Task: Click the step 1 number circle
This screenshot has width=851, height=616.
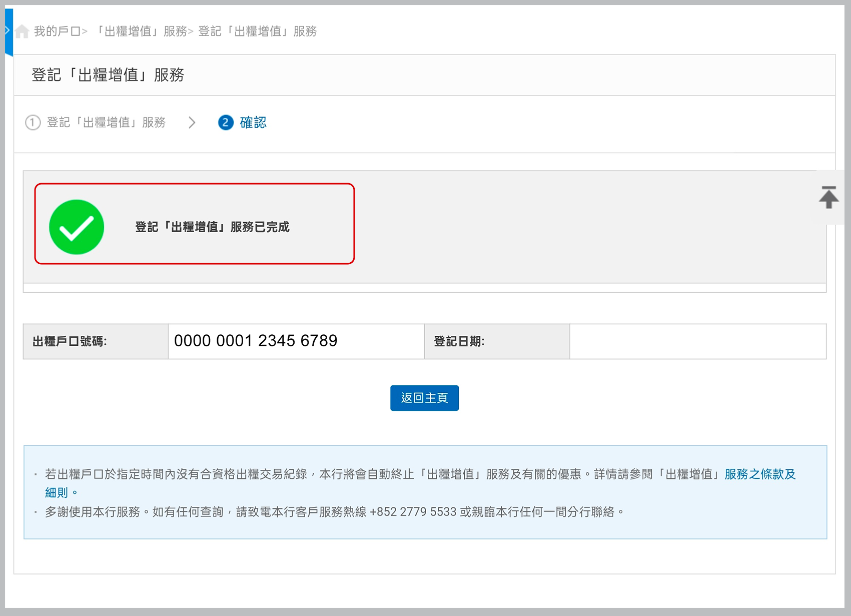Action: coord(33,123)
